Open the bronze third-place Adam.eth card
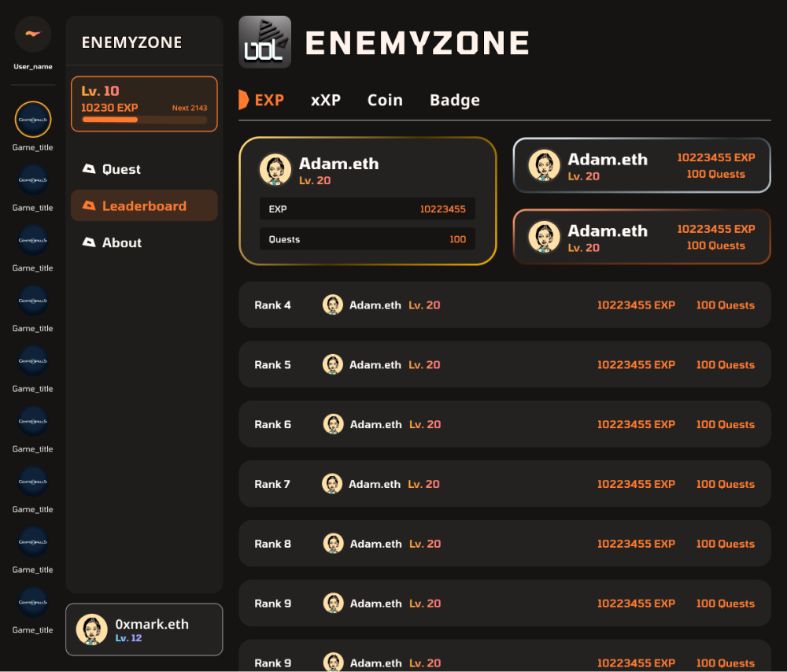Screen dimensions: 787x672 tap(641, 237)
